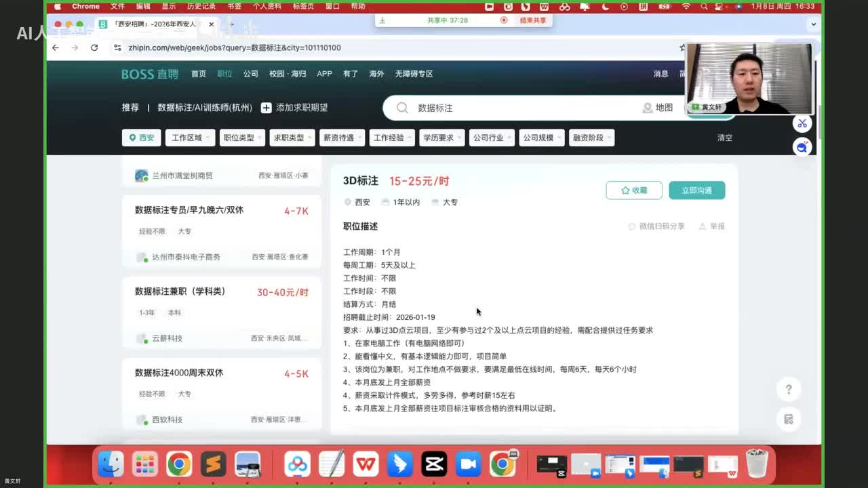
Task: Expand the 学历要求 filter
Action: [441, 138]
